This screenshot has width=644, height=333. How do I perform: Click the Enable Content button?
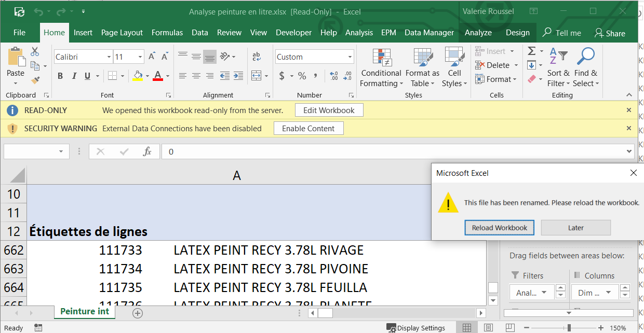pyautogui.click(x=308, y=129)
